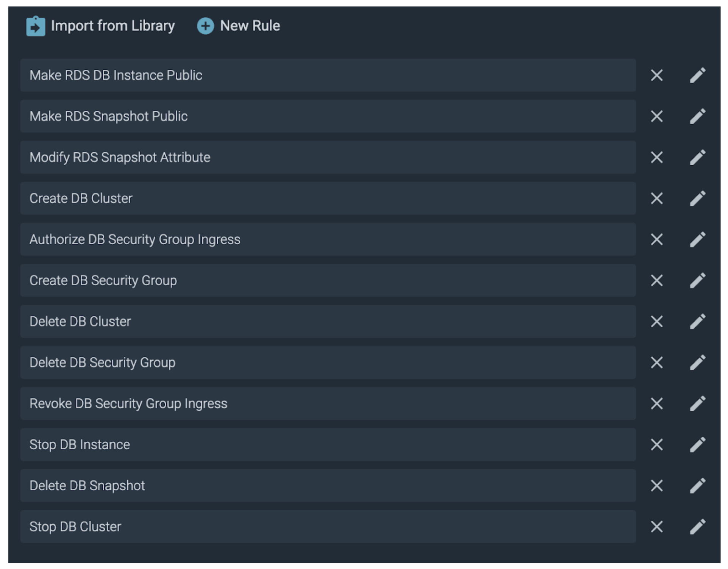Edit Revoke DB Security Group Ingress rule
Screen dimensions: 728x569
coord(697,403)
